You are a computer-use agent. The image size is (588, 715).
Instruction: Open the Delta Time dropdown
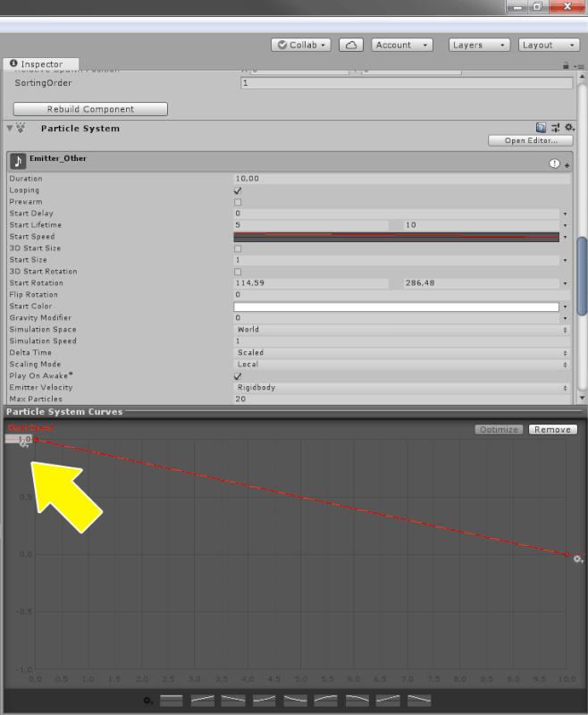click(401, 352)
